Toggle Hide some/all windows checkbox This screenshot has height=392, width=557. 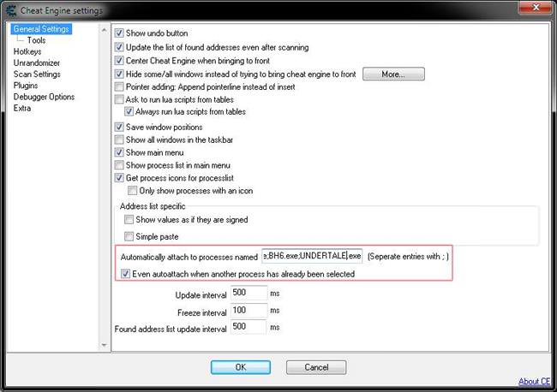(119, 74)
